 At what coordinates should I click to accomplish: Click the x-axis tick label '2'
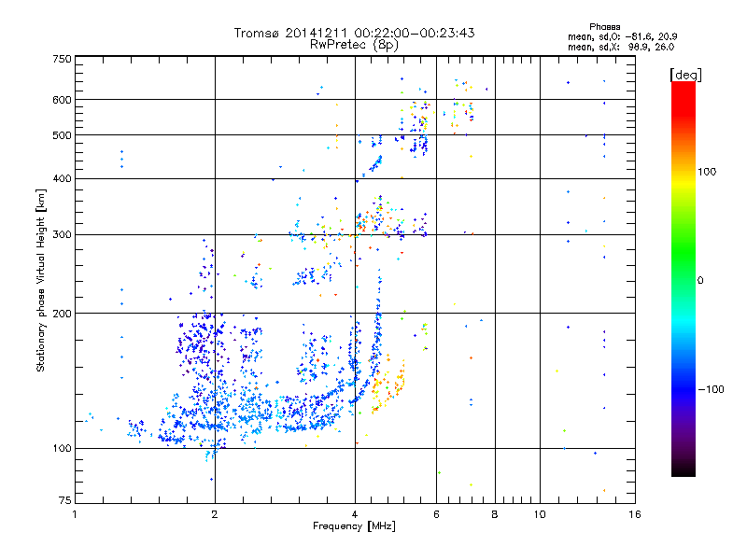(x=215, y=514)
